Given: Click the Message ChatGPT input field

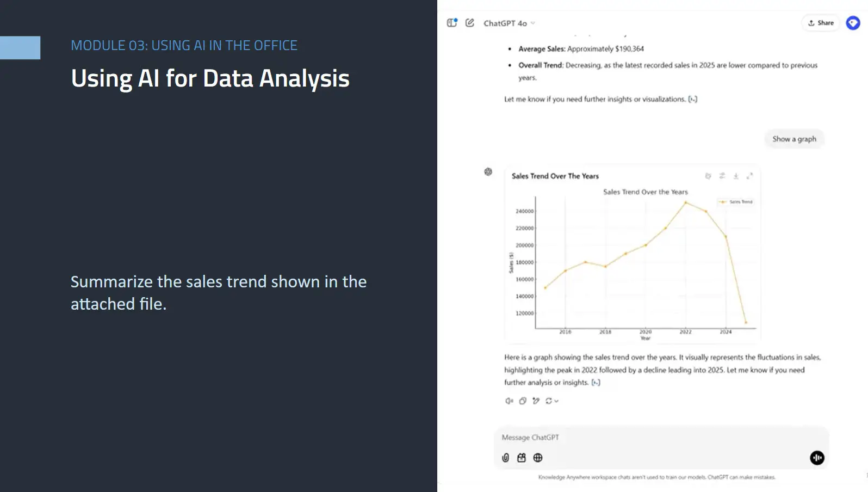Looking at the screenshot, I should pos(653,438).
